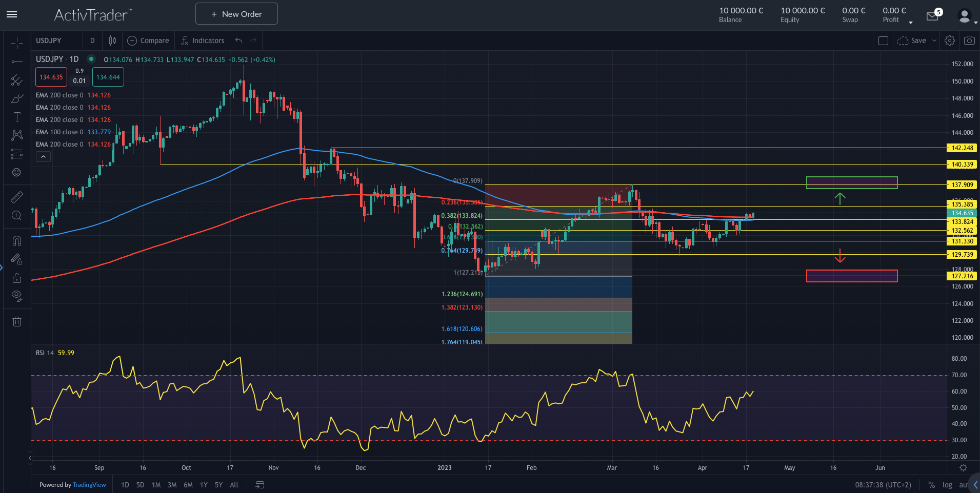Click the New Order button
The height and width of the screenshot is (493, 980).
pos(236,14)
